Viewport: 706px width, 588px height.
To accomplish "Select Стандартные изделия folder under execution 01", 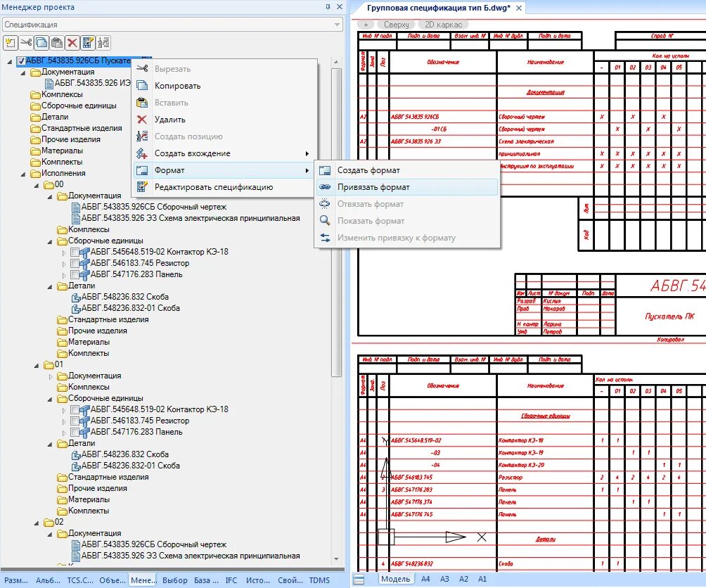I will pyautogui.click(x=108, y=477).
